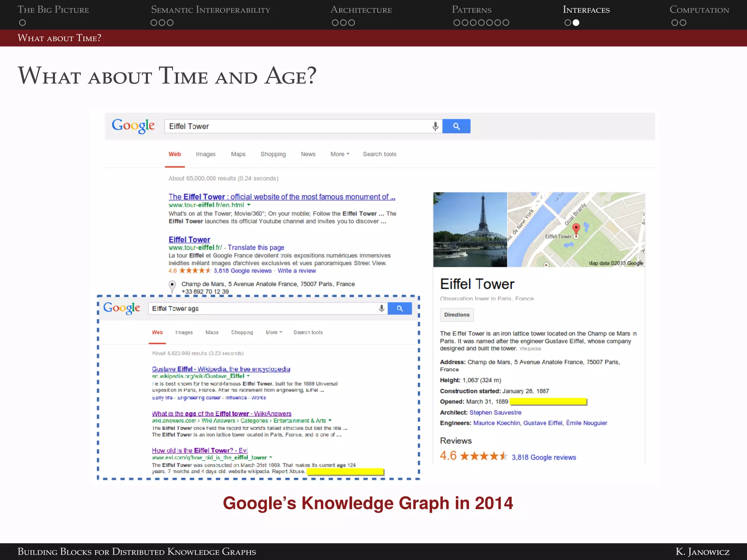Screen dimensions: 747x560
Task: Go to Architecture section in header
Action: 361,10
